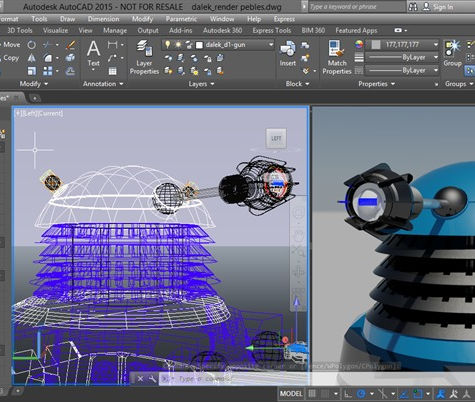Select the Scale tool icon
This screenshot has width=475, height=402.
pyautogui.click(x=32, y=71)
